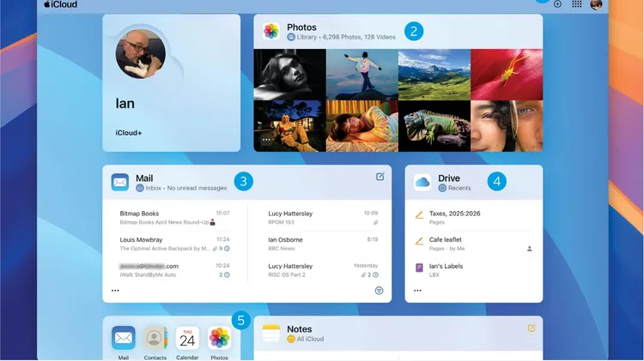Image resolution: width=644 pixels, height=361 pixels.
Task: Change the All iCloud folder in Notes
Action: tap(306, 339)
